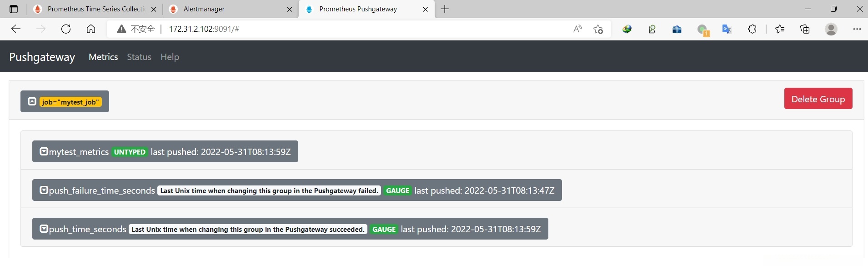Delete the mytest_job group

[818, 99]
